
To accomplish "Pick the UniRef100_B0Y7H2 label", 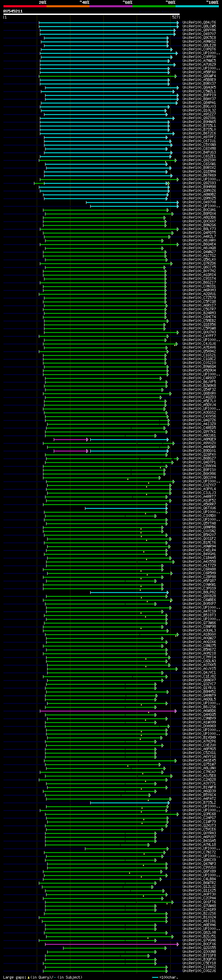I will 199,271.
